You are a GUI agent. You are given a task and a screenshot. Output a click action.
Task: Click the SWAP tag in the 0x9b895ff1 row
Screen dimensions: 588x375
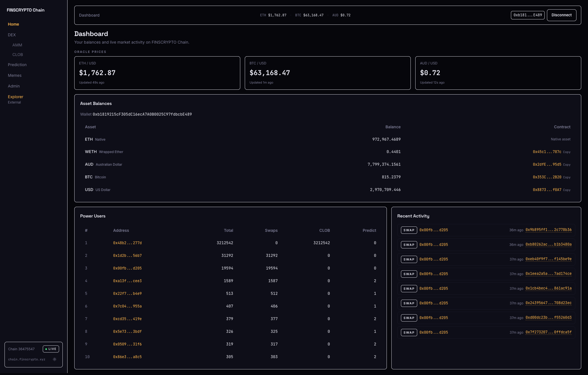click(409, 230)
